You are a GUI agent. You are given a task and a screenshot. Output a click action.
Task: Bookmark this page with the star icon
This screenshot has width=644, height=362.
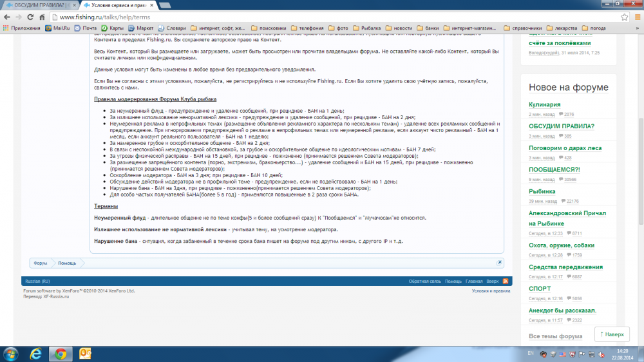point(624,17)
